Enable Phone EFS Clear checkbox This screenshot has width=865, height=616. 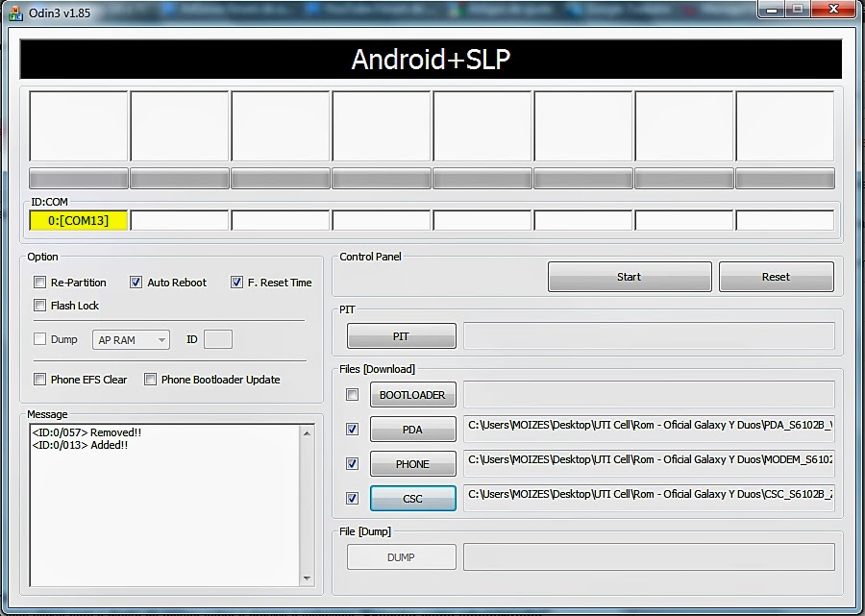39,380
